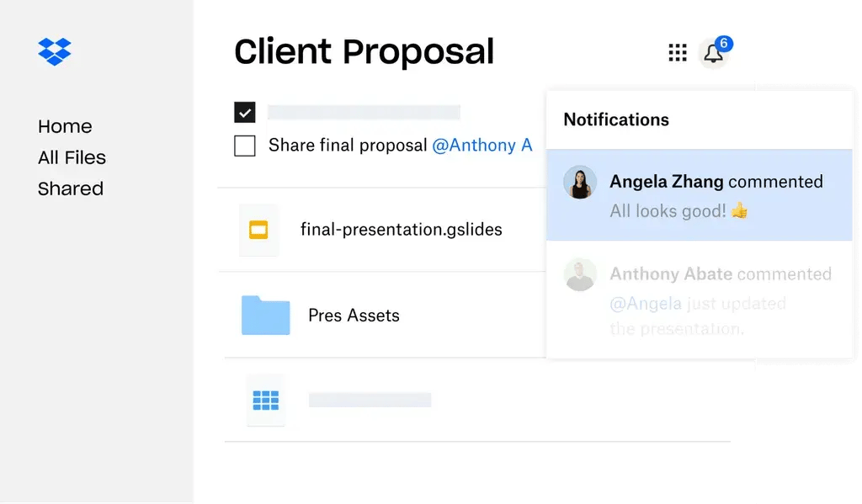Uncheck the completed task checkbox
Image resolution: width=862 pixels, height=504 pixels.
point(245,111)
